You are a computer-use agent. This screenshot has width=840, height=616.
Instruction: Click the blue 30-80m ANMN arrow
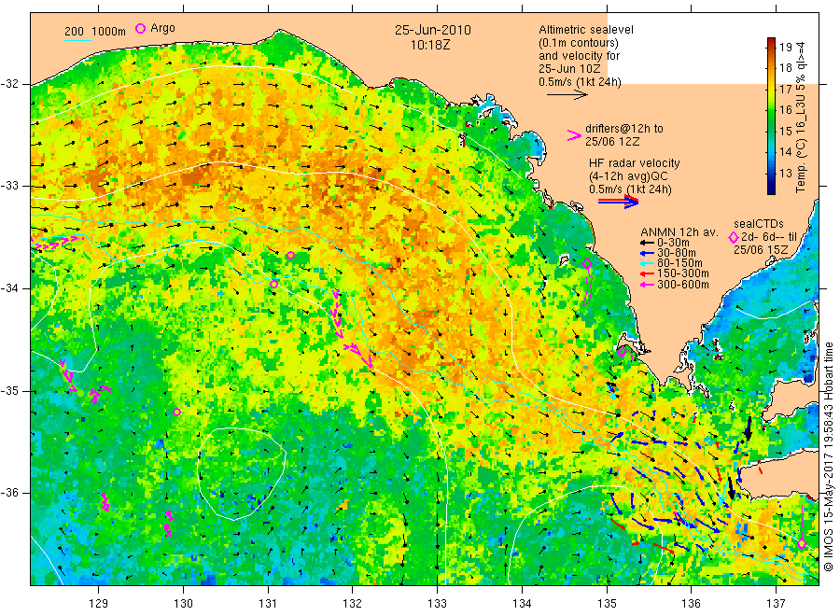pyautogui.click(x=647, y=253)
